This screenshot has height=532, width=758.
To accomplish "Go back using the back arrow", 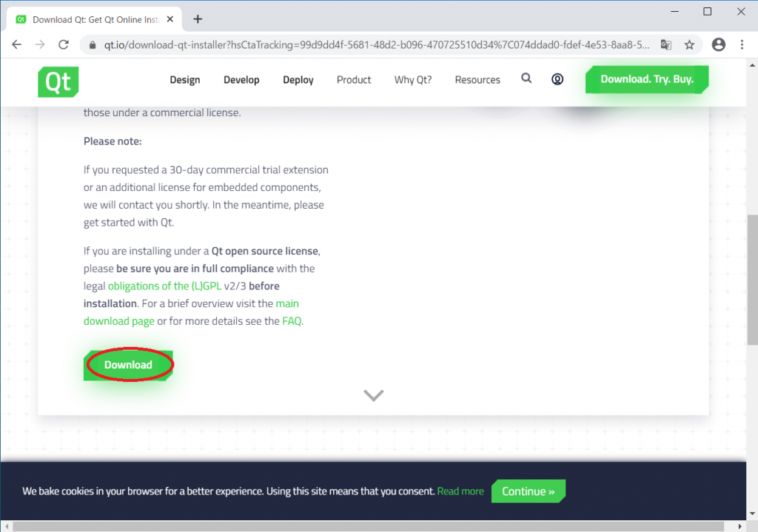I will (x=16, y=44).
